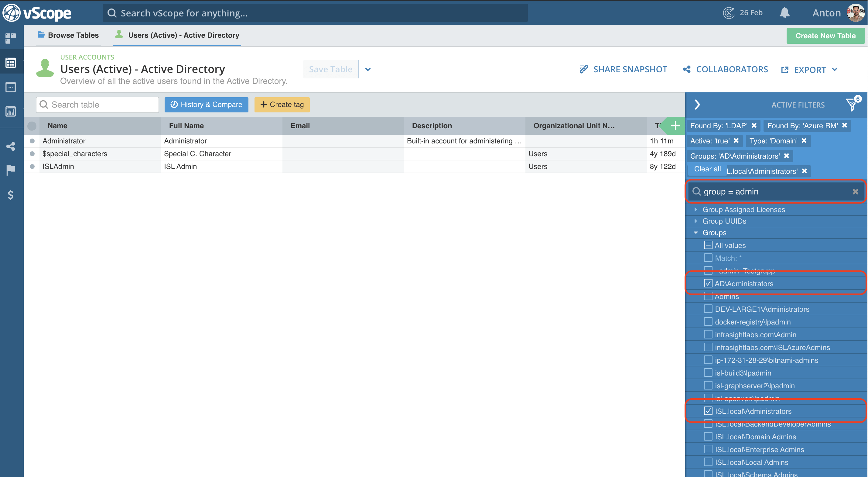The width and height of the screenshot is (868, 477).
Task: Open the bar chart reports sidebar icon
Action: pyautogui.click(x=10, y=111)
